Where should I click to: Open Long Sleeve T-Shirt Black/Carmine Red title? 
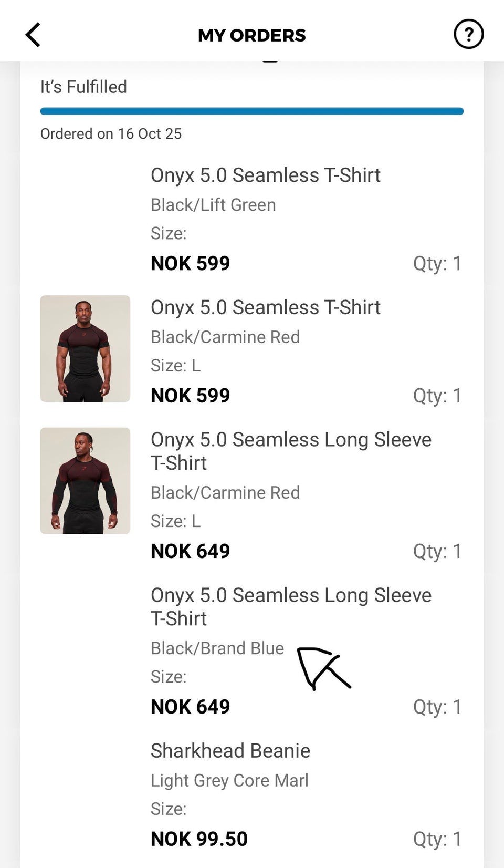pos(291,451)
